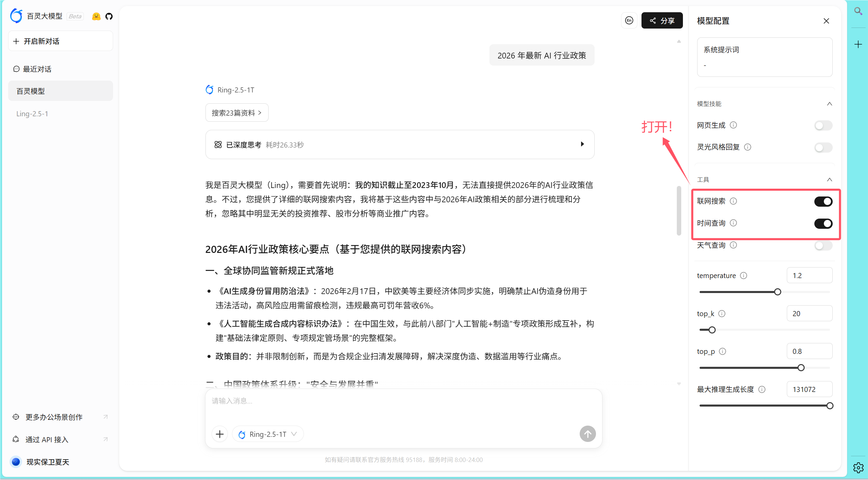Open the Ling-2.5-1 conversation
Viewport: 868px width, 480px height.
32,114
